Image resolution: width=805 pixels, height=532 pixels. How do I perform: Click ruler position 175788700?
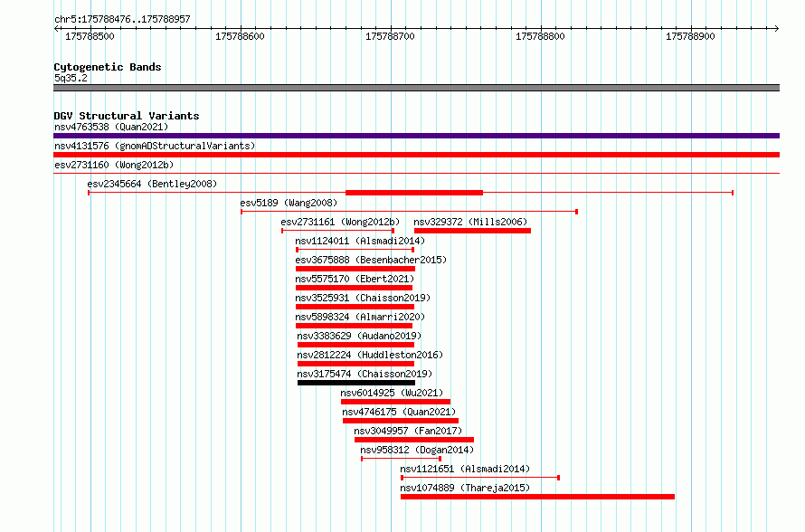(x=390, y=36)
